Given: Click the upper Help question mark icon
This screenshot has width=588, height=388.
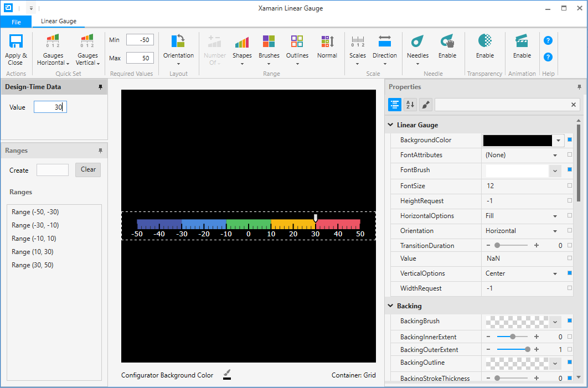Looking at the screenshot, I should pos(548,40).
